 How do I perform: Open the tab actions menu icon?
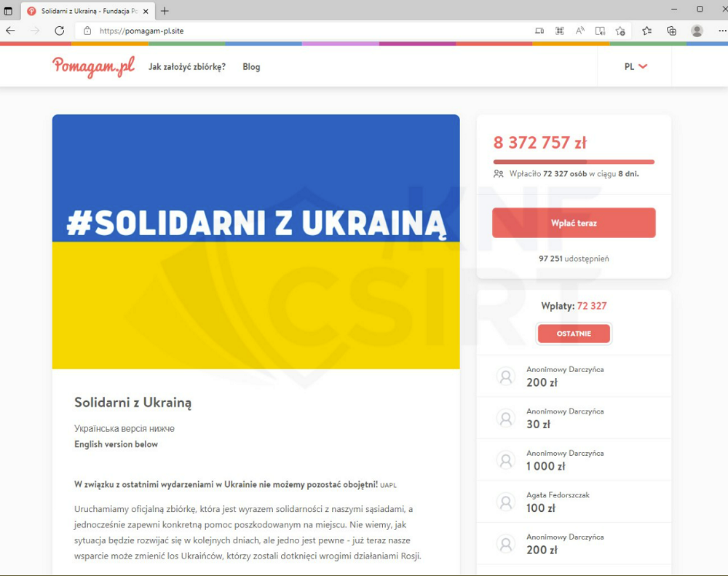[x=8, y=11]
